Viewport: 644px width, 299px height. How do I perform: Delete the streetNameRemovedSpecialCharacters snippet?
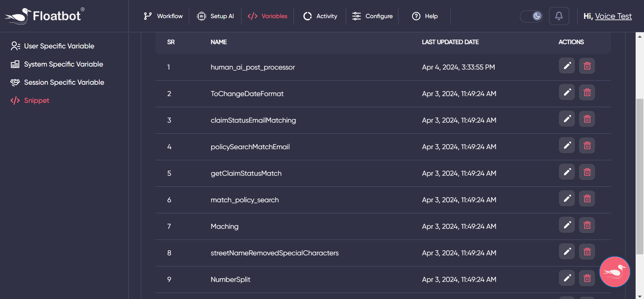point(587,252)
